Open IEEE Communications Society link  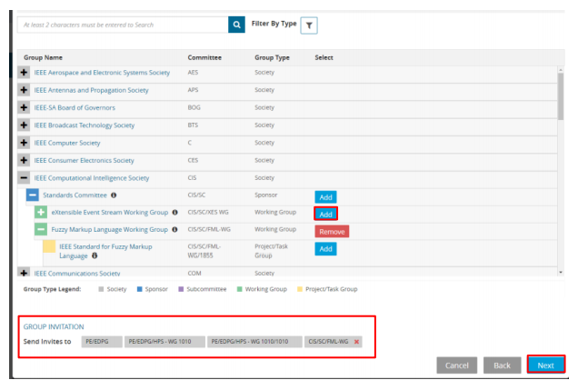point(77,274)
